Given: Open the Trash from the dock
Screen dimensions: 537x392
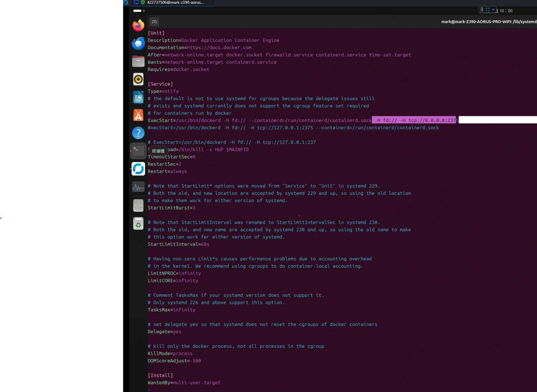Looking at the screenshot, I should (138, 223).
